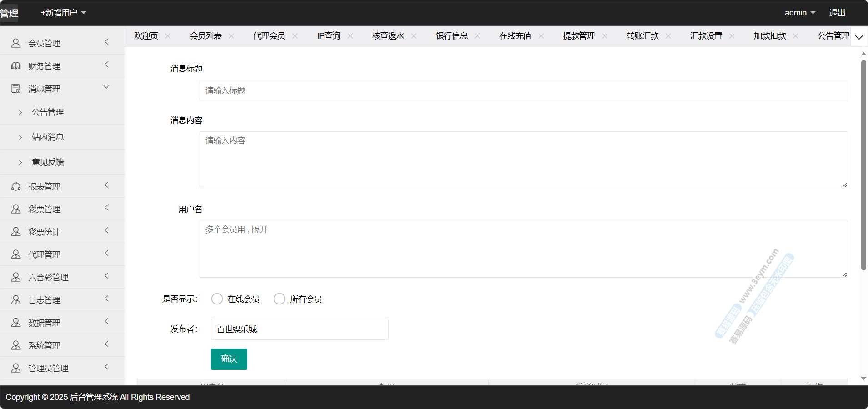Collapse the 消息管理 menu chevron
Screen dimensions: 868x409
coord(106,87)
